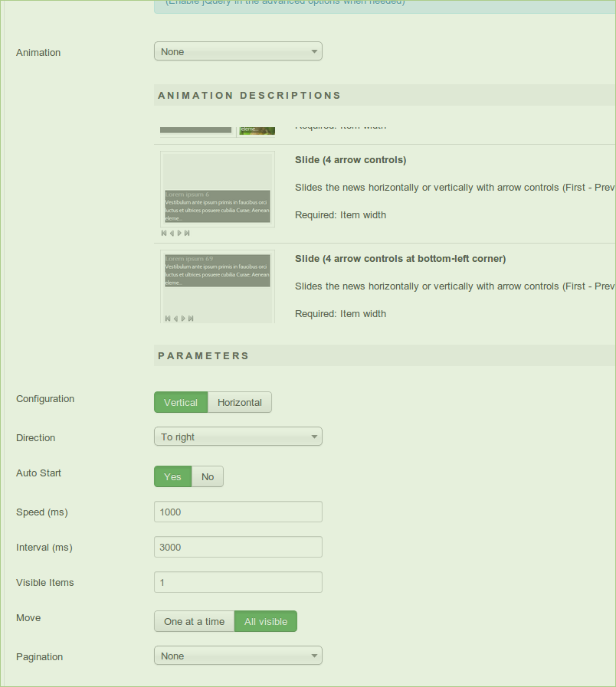Choose One at a time for Move

point(194,622)
